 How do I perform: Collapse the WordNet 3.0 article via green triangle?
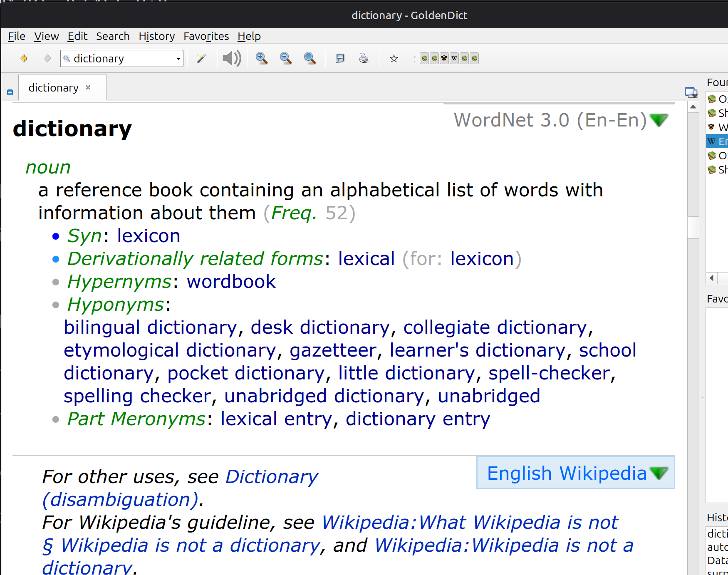tap(659, 121)
